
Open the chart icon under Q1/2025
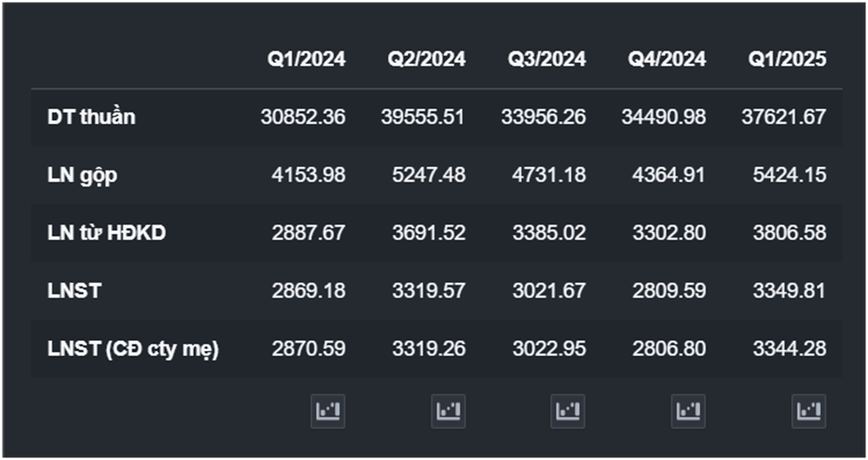[x=808, y=411]
